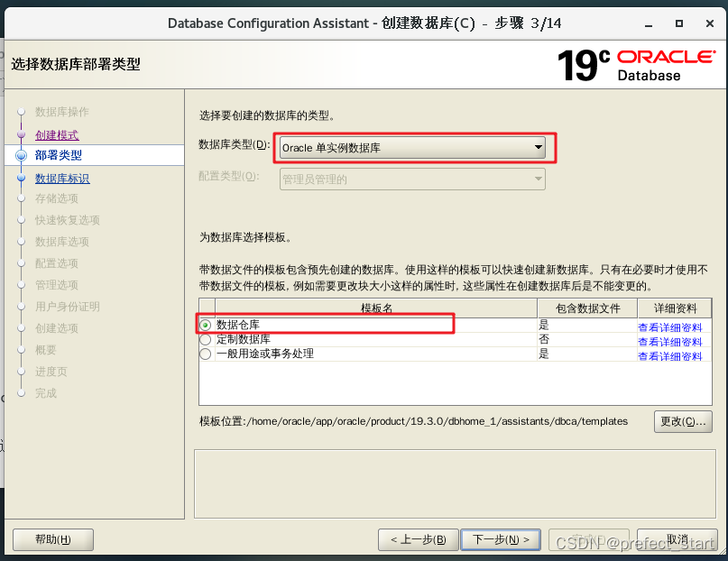Screen dimensions: 728x561
Task: Click 是 in the 数据仓库 row
Action: 544,325
